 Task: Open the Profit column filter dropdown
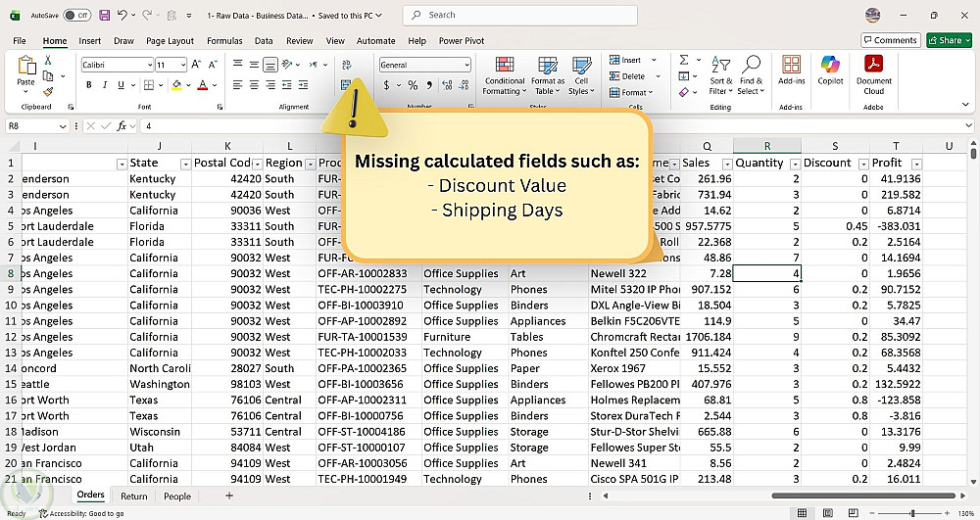click(x=916, y=165)
